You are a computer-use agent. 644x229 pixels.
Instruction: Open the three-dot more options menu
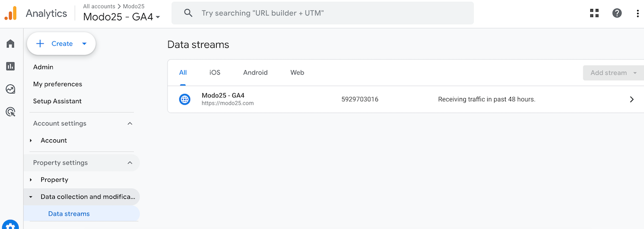coord(638,13)
